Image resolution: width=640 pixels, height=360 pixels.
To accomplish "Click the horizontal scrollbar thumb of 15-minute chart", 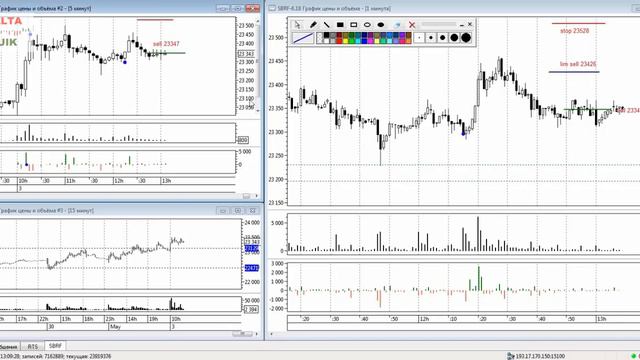I will click(x=242, y=334).
